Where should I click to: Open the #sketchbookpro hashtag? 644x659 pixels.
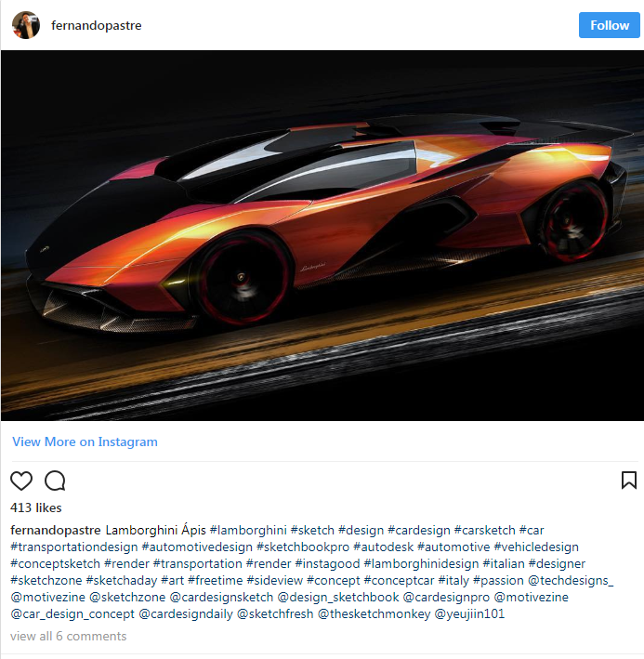303,547
